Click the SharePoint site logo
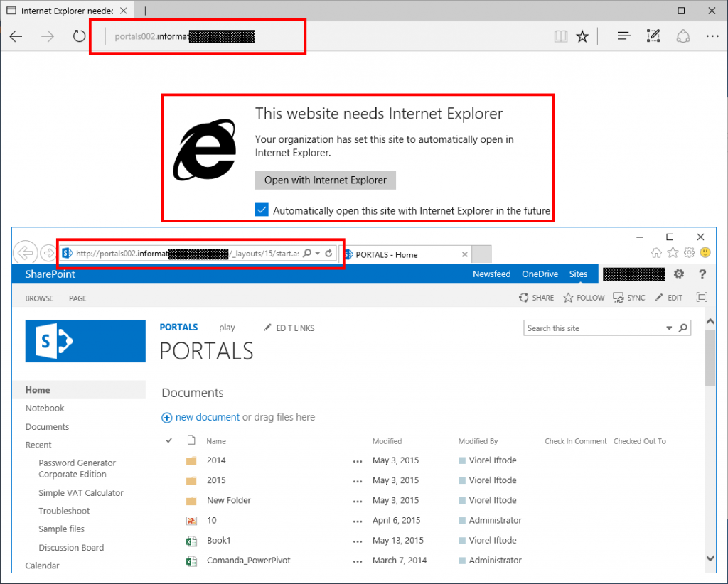The width and height of the screenshot is (728, 584). 85,341
